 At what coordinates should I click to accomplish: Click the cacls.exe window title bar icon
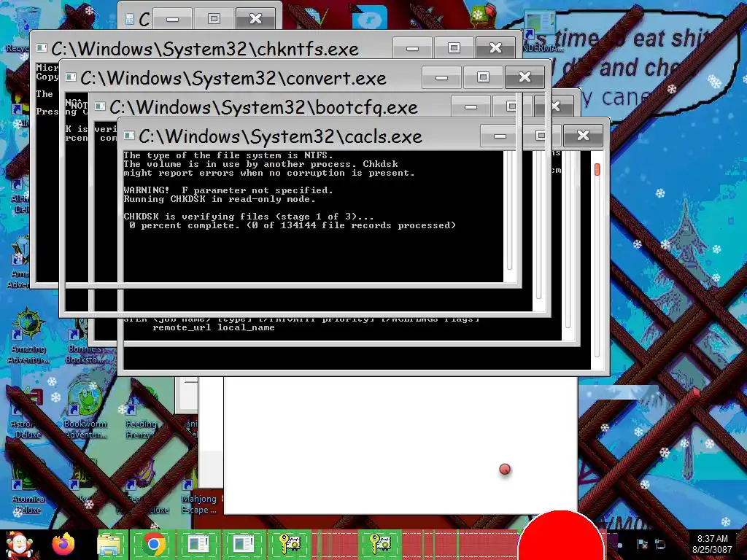[x=129, y=136]
